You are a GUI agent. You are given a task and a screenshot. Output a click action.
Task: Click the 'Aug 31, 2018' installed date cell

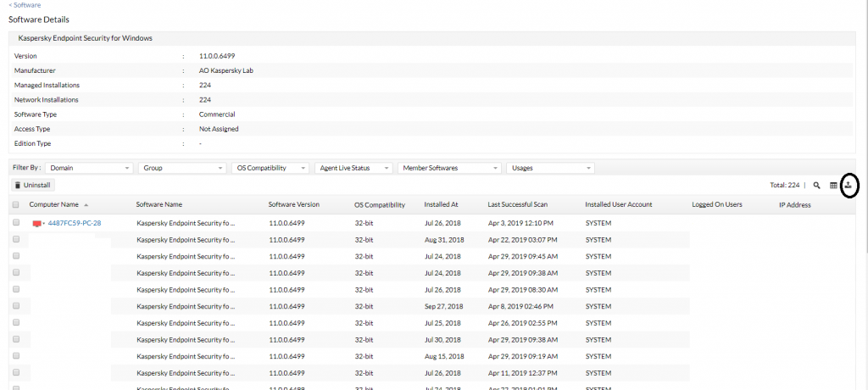[444, 240]
